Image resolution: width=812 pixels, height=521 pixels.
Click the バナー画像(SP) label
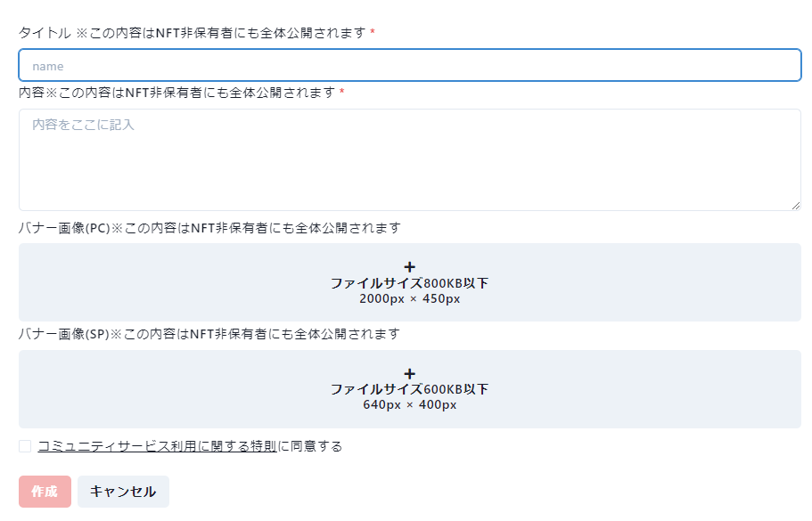[63, 334]
